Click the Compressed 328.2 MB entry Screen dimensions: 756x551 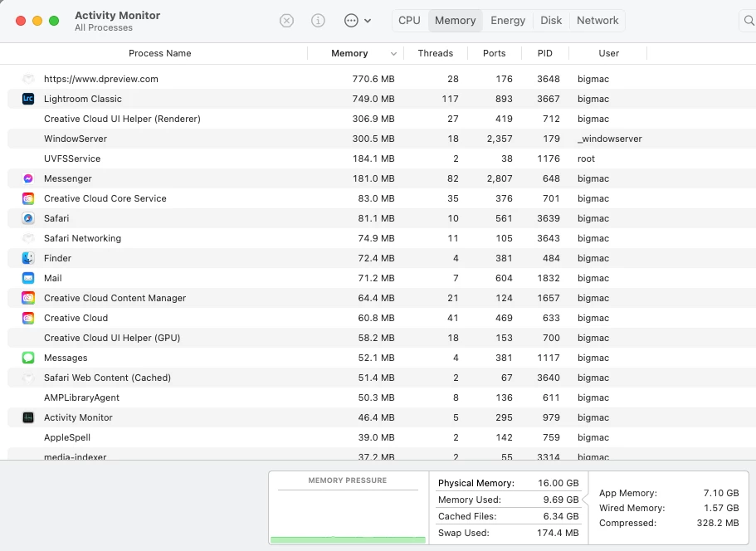(x=669, y=523)
